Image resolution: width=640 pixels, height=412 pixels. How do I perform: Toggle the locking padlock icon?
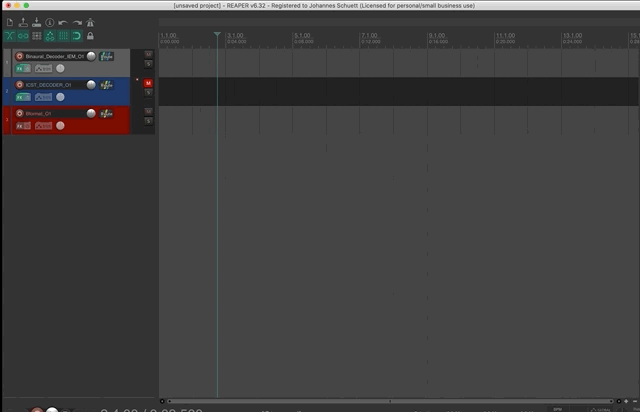point(91,36)
